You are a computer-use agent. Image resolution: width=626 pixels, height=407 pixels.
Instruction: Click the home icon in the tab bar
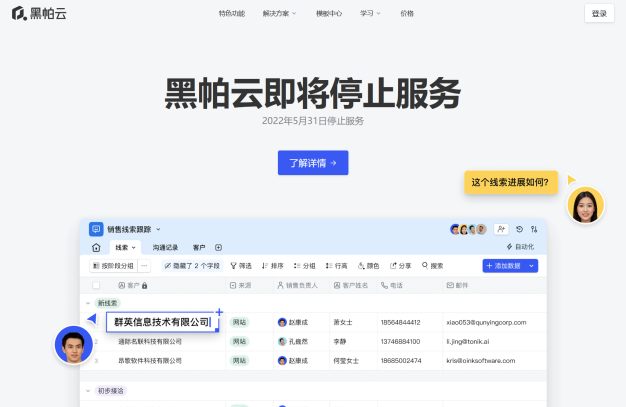click(x=96, y=248)
